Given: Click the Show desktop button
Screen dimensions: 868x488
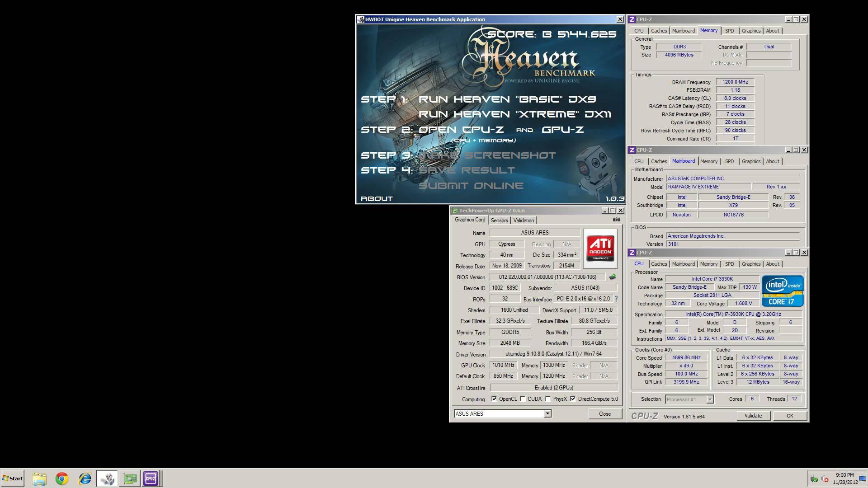Looking at the screenshot, I should [863, 479].
